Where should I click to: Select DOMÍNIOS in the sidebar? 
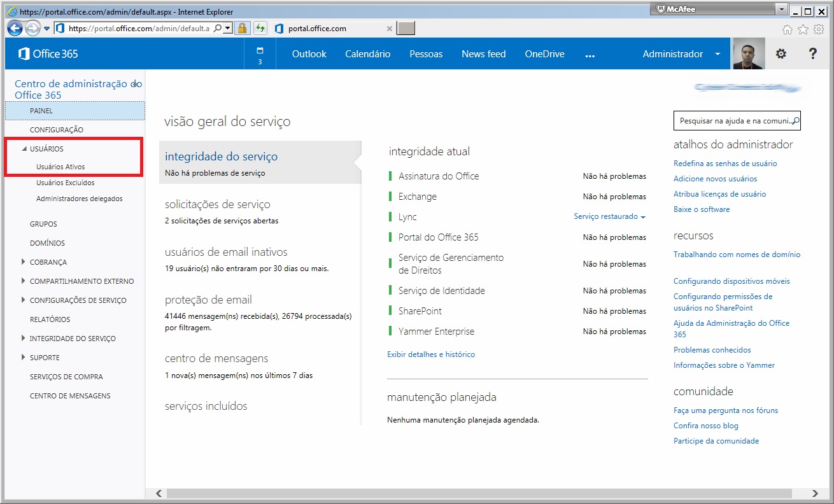coord(47,243)
